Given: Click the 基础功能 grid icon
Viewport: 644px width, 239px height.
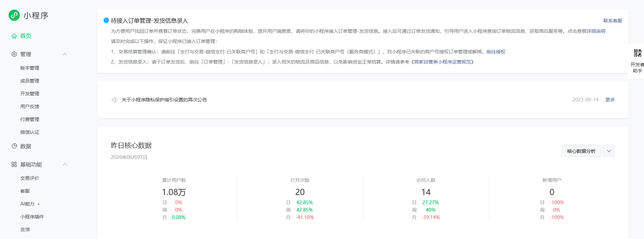Looking at the screenshot, I should click(14, 164).
